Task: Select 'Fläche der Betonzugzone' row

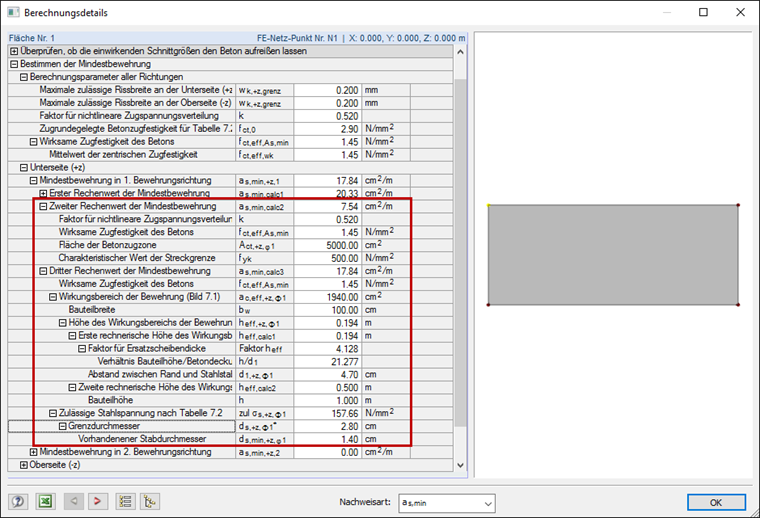Action: pos(230,245)
